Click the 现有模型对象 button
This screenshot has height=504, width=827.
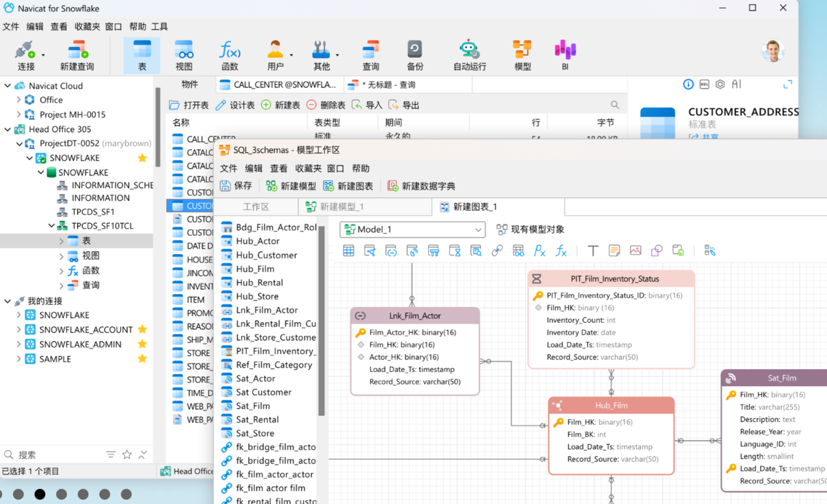[x=530, y=229]
